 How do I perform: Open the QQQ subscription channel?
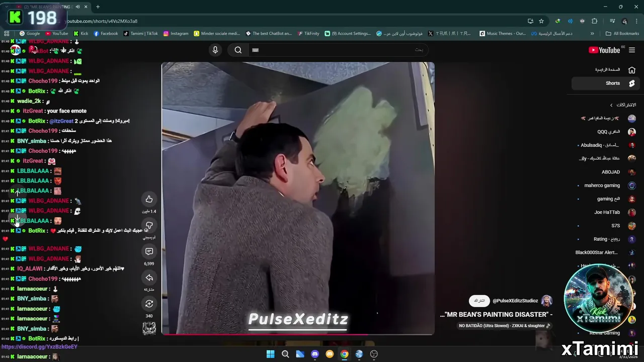605,132
